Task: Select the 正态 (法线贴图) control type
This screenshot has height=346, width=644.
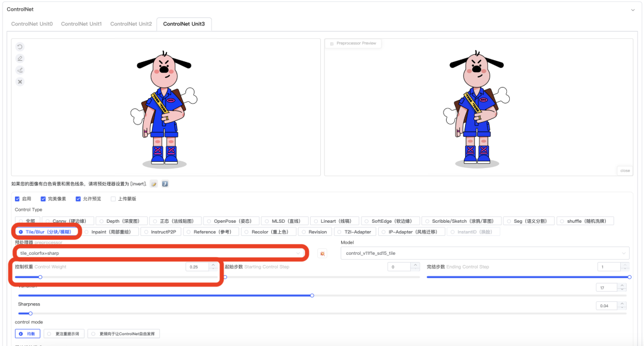Action: [175, 221]
